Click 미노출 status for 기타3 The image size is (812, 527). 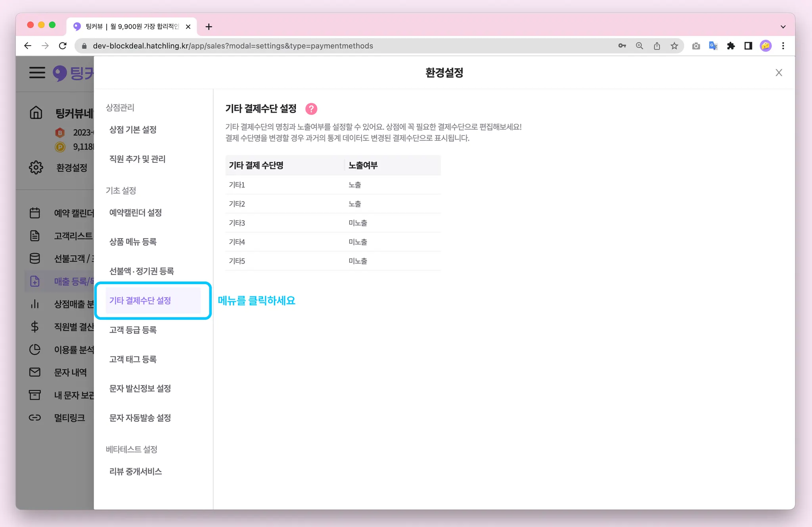[x=358, y=223]
